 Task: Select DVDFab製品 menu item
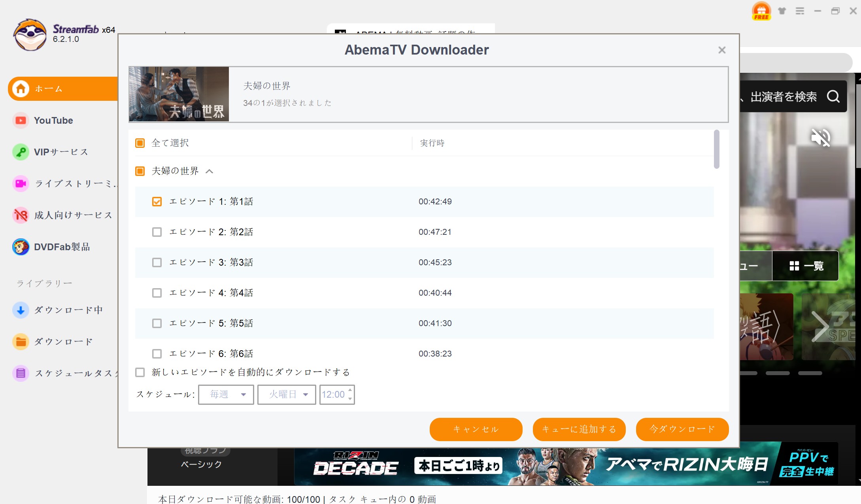62,247
